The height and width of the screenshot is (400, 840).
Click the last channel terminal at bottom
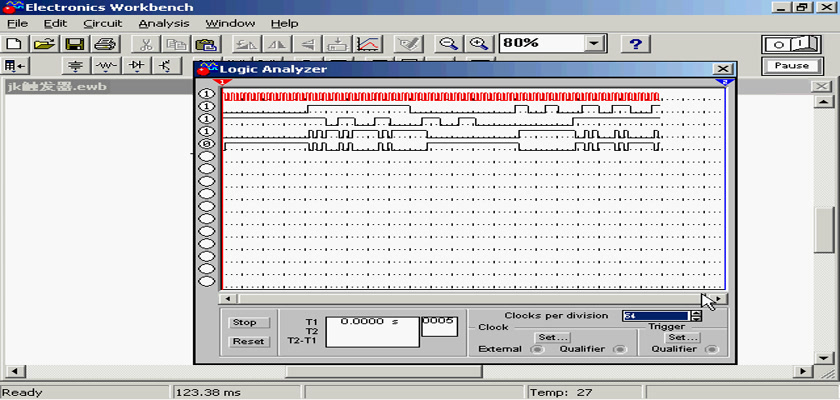(x=207, y=281)
